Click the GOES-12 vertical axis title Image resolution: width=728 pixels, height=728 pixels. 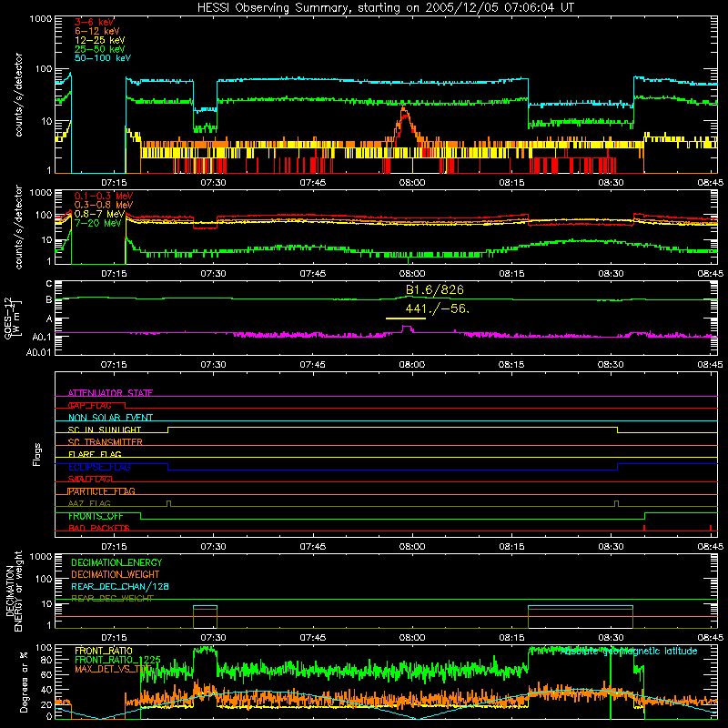click(11, 318)
